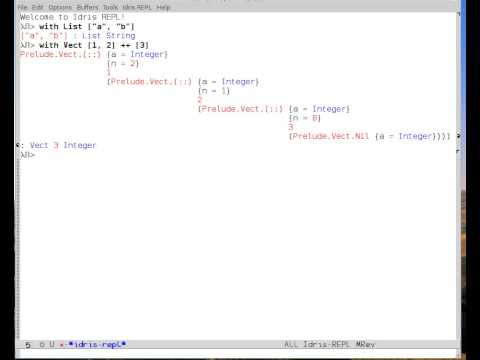Open the File menu
The width and height of the screenshot is (480, 360).
pos(22,7)
